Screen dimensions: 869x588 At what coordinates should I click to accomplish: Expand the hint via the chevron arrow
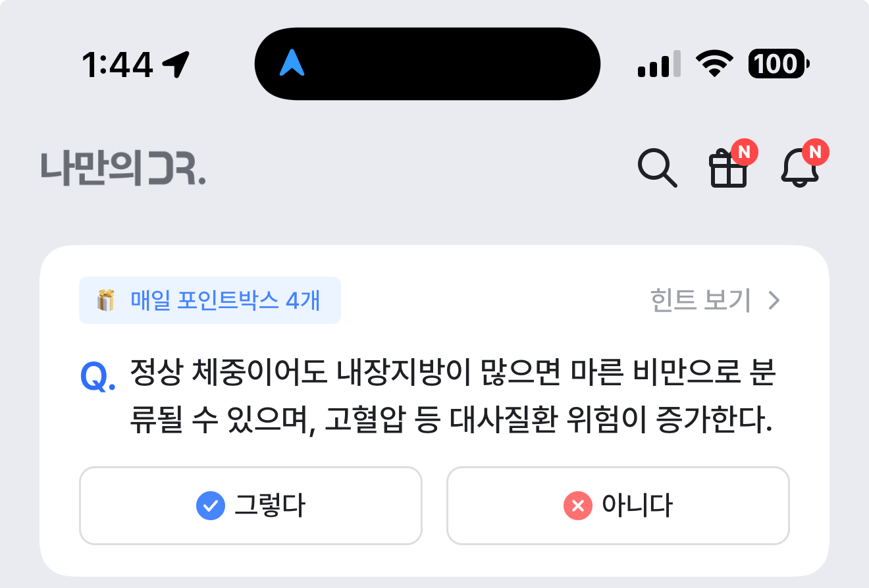[774, 301]
